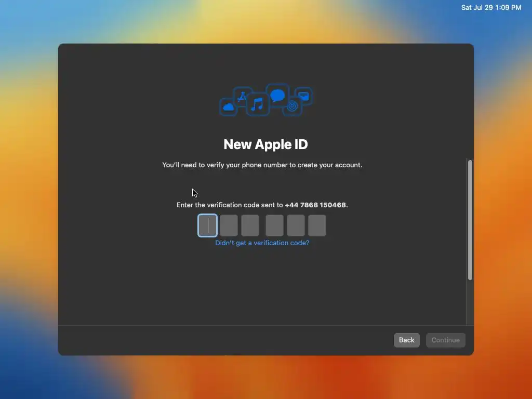Click the Messages bubble icon in header graphic

point(277,96)
